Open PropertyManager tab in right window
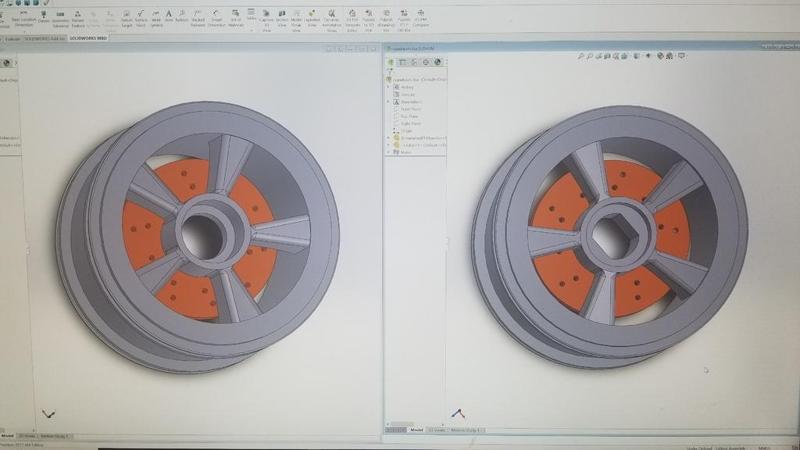The height and width of the screenshot is (450, 800). 403,62
